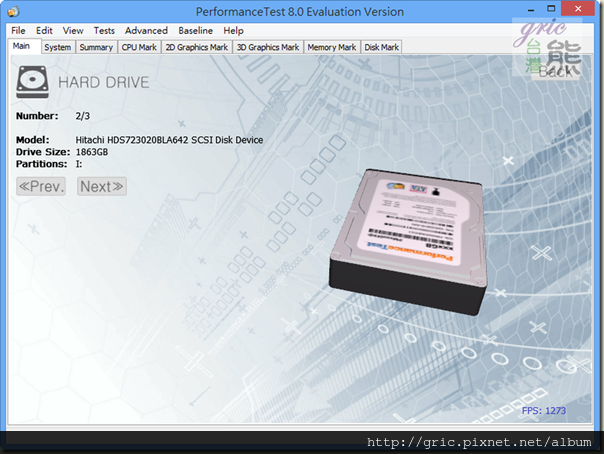Close the PerformanceTest window
The image size is (604, 454).
578,8
